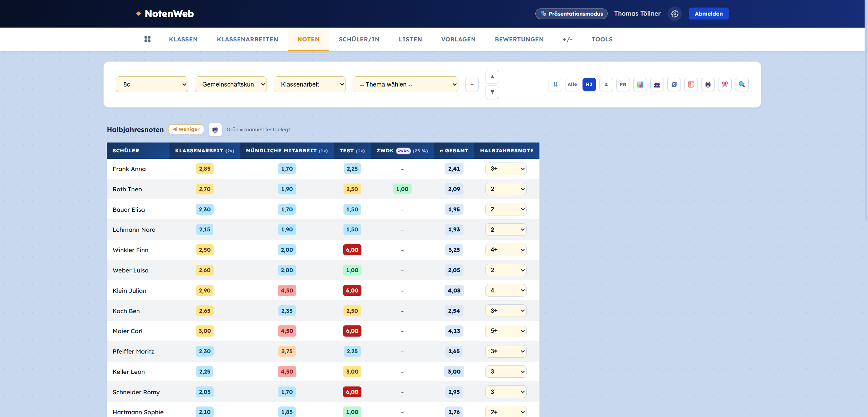868x417 pixels.
Task: Click the student name Schneider Romy
Action: (x=136, y=392)
